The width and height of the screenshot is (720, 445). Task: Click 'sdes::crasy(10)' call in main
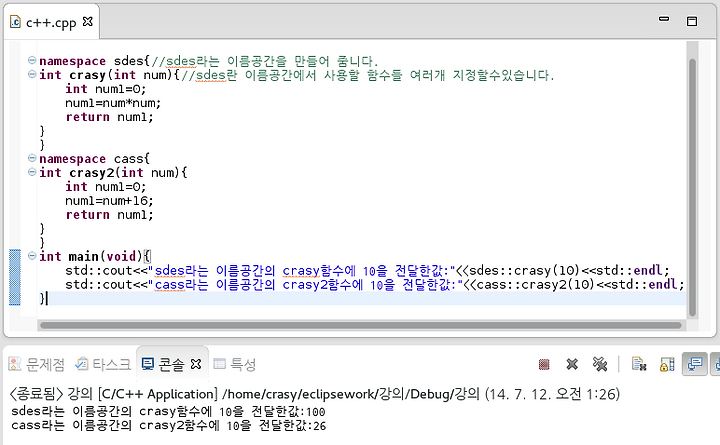524,270
